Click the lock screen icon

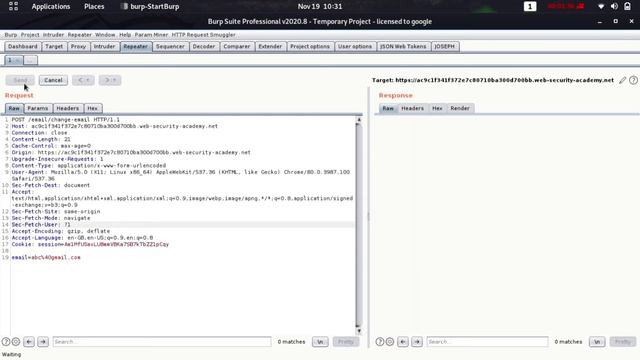click(x=627, y=7)
